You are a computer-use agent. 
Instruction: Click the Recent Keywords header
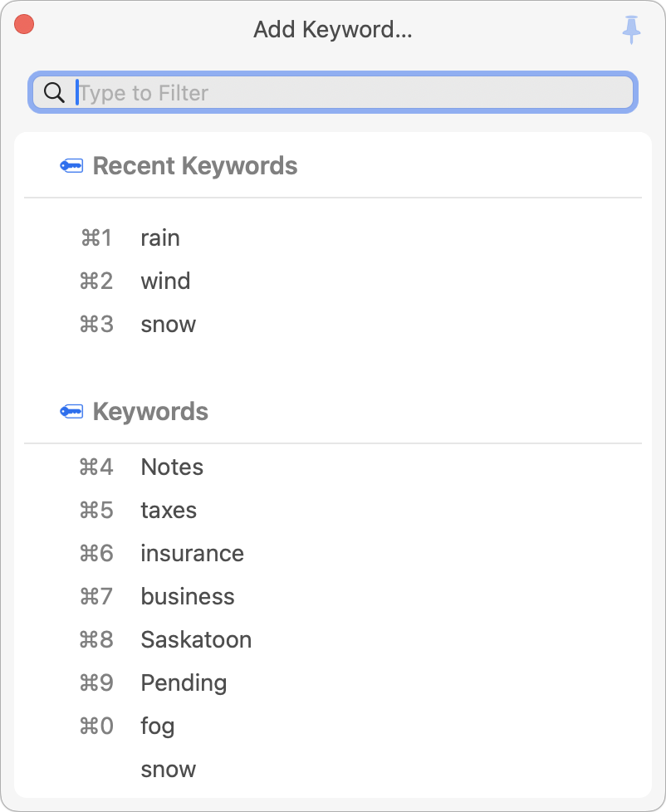coord(195,166)
